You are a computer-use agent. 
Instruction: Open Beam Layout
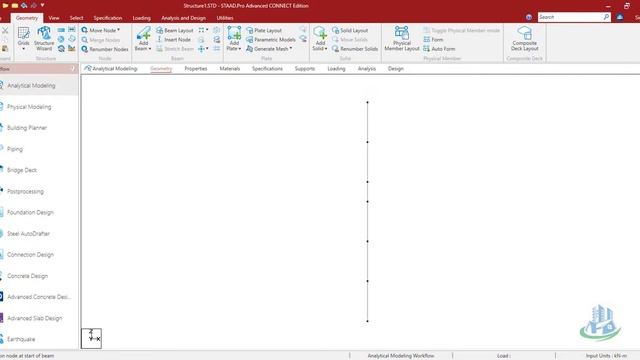click(175, 30)
